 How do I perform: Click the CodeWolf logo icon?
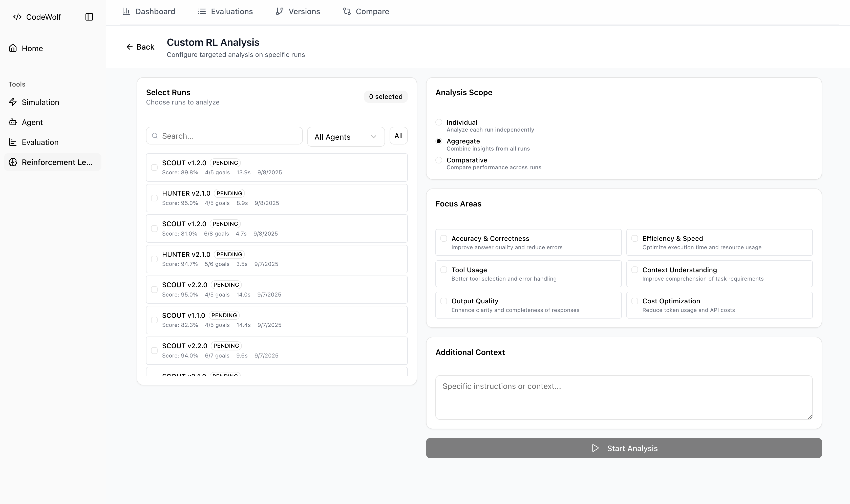[17, 17]
